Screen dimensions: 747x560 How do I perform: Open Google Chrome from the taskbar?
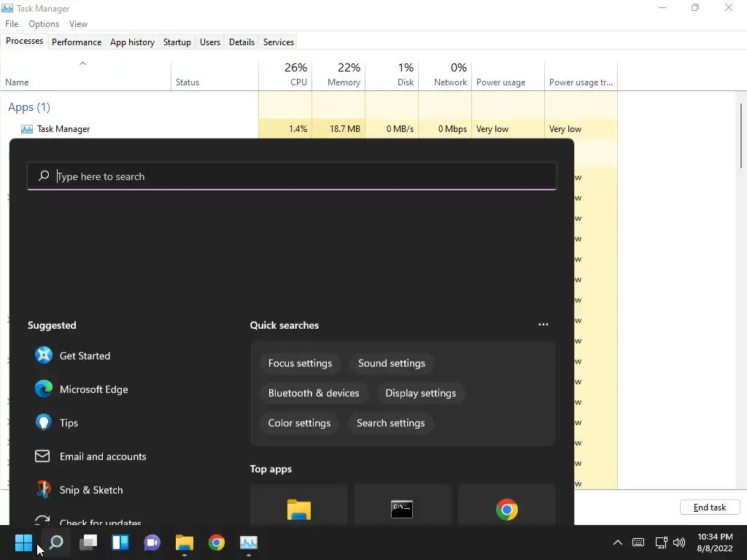(x=216, y=542)
